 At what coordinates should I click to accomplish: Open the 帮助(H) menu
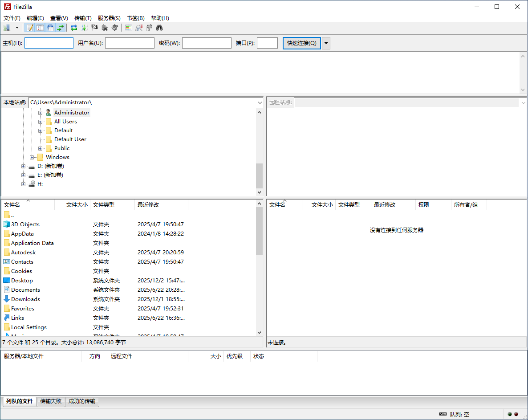(x=160, y=18)
